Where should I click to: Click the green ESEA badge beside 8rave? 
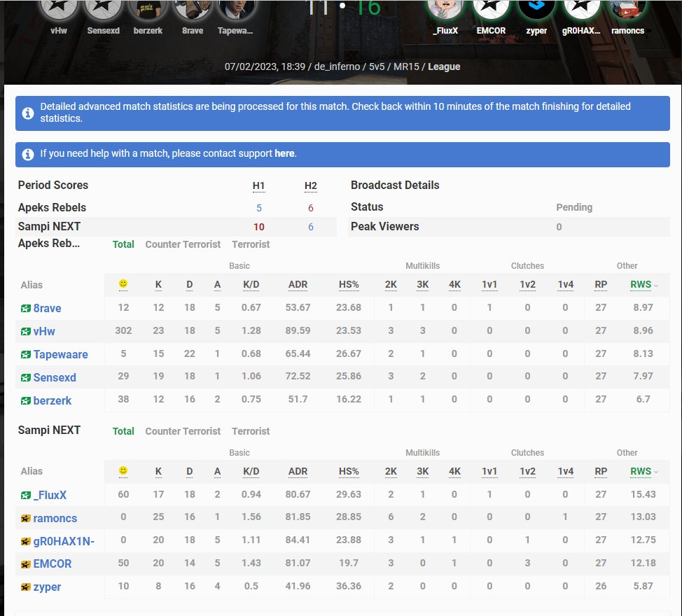click(x=26, y=308)
